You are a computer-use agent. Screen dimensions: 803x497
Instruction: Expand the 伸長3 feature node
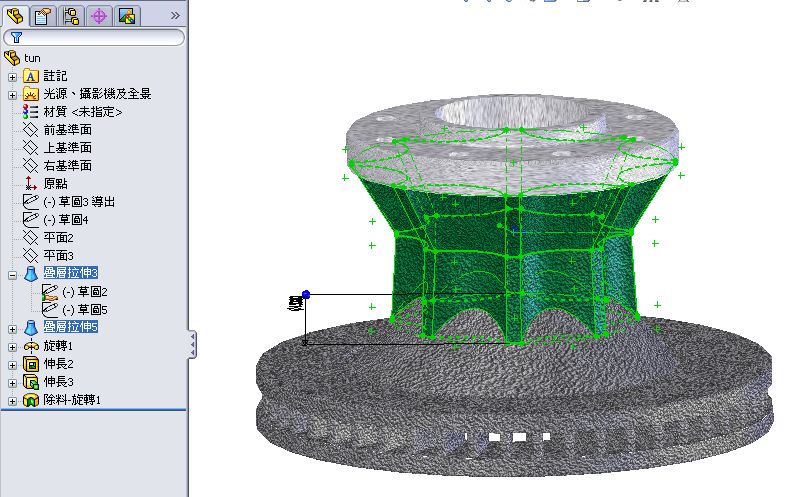[x=12, y=383]
